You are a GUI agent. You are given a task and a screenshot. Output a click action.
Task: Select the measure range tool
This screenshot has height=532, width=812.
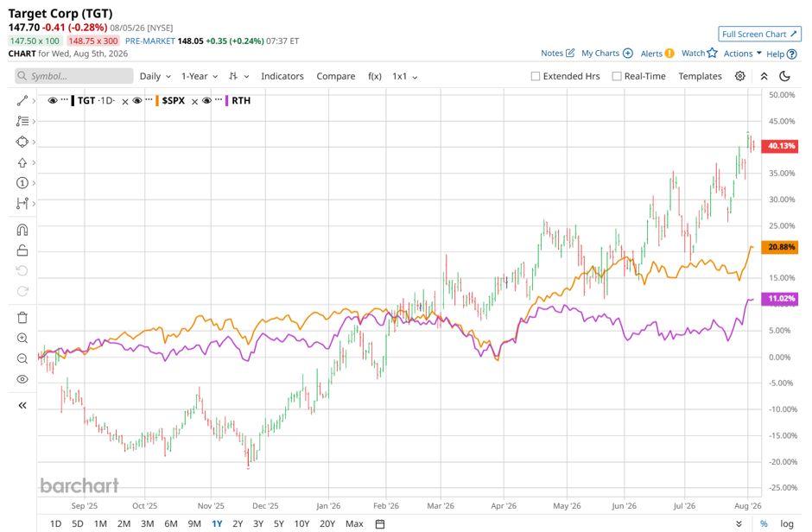point(22,203)
